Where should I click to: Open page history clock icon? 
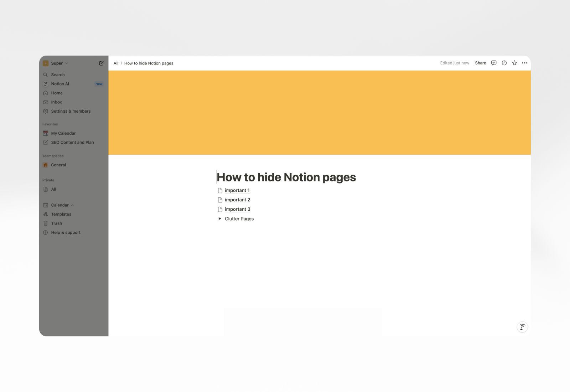[504, 63]
